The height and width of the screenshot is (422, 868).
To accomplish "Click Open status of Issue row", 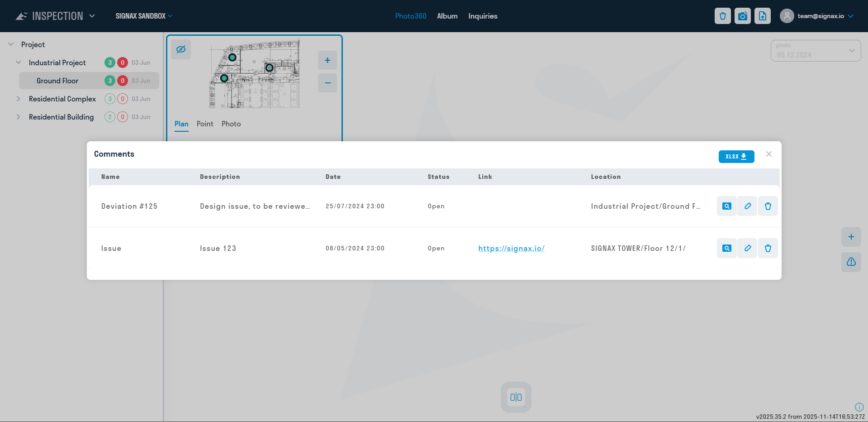I will (436, 248).
